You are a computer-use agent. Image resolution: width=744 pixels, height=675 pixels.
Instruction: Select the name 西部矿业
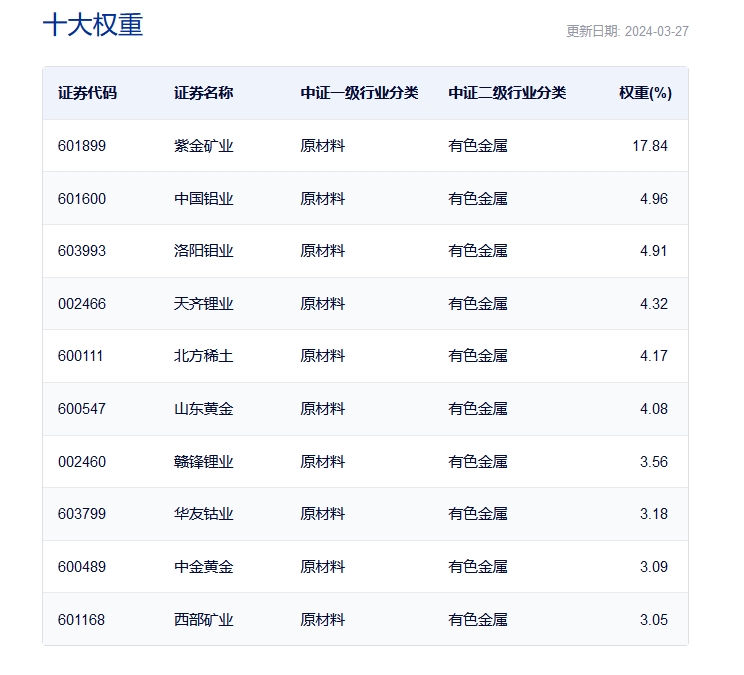coord(204,620)
